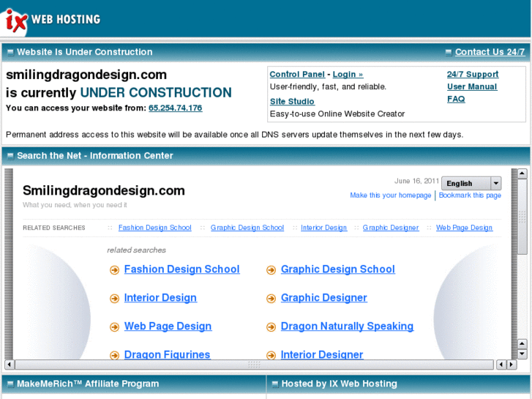Click orange arrow icon beside Graphic Design School
This screenshot has height=399, width=532.
coord(271,270)
